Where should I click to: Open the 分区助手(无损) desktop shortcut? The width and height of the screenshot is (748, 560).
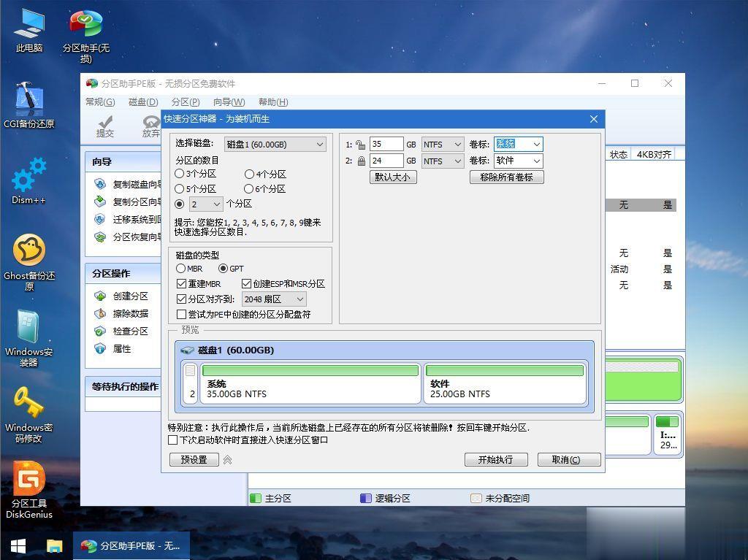click(86, 37)
